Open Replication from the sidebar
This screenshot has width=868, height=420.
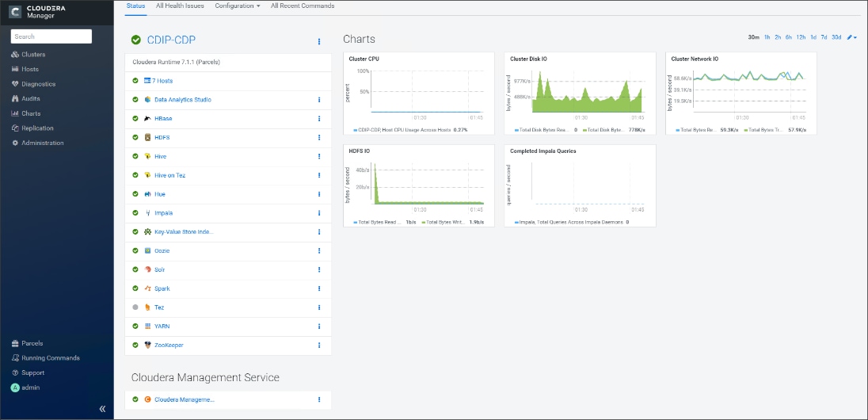coord(32,128)
